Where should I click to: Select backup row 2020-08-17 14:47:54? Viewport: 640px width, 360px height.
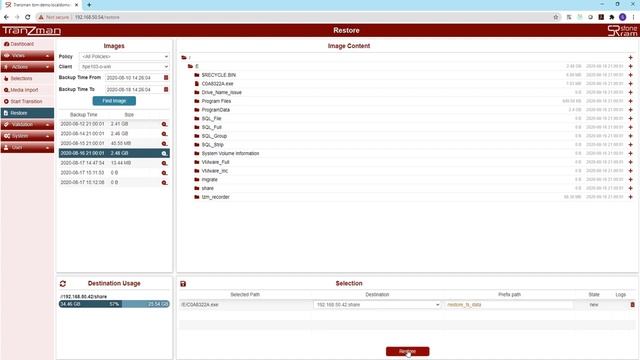pyautogui.click(x=114, y=163)
